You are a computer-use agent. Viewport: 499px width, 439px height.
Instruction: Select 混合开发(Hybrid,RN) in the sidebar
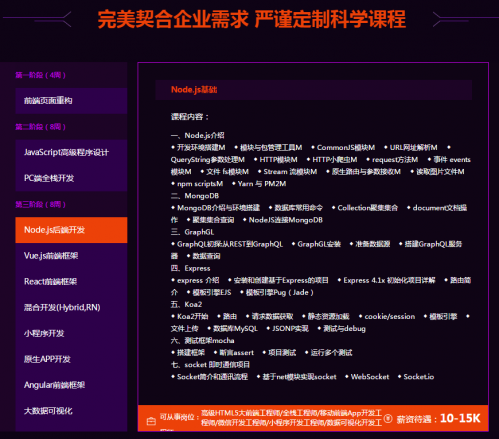71,307
